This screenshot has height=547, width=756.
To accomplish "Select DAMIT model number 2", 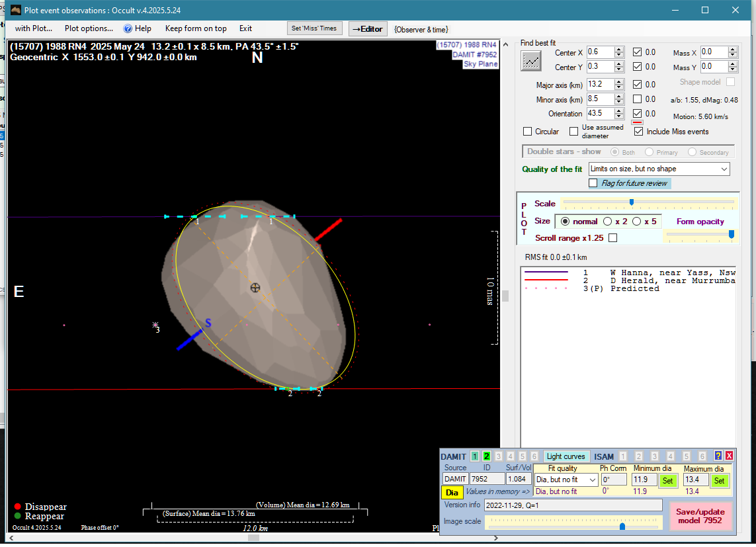I will 487,456.
